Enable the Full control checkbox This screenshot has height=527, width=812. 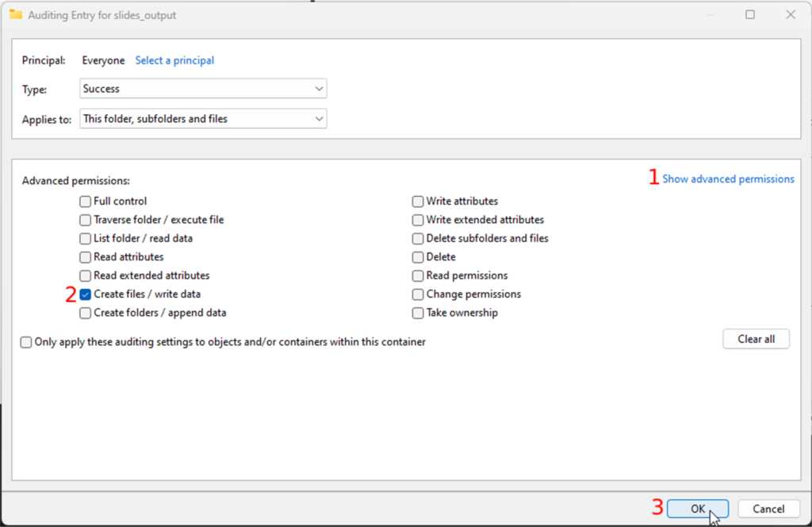[86, 201]
